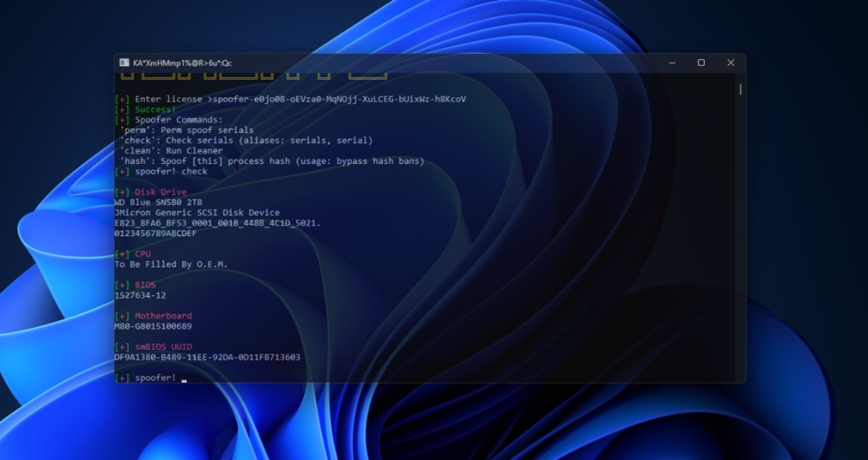Click the entered license key text

point(339,99)
